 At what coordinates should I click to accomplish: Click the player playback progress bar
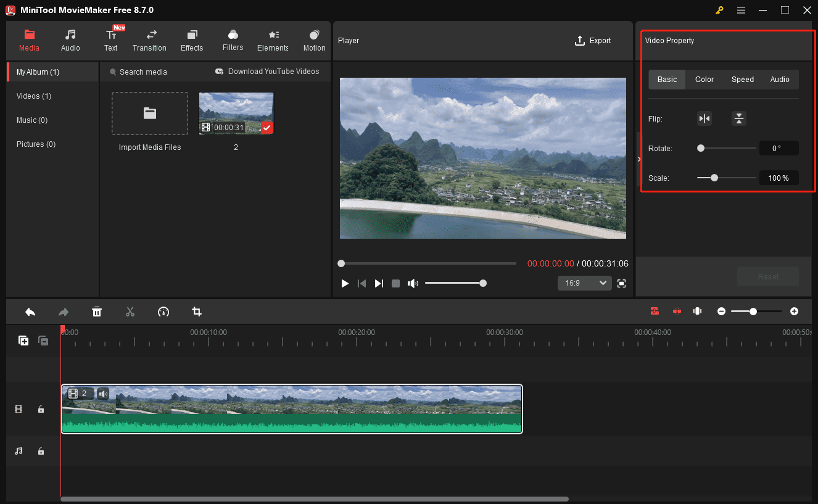[428, 263]
